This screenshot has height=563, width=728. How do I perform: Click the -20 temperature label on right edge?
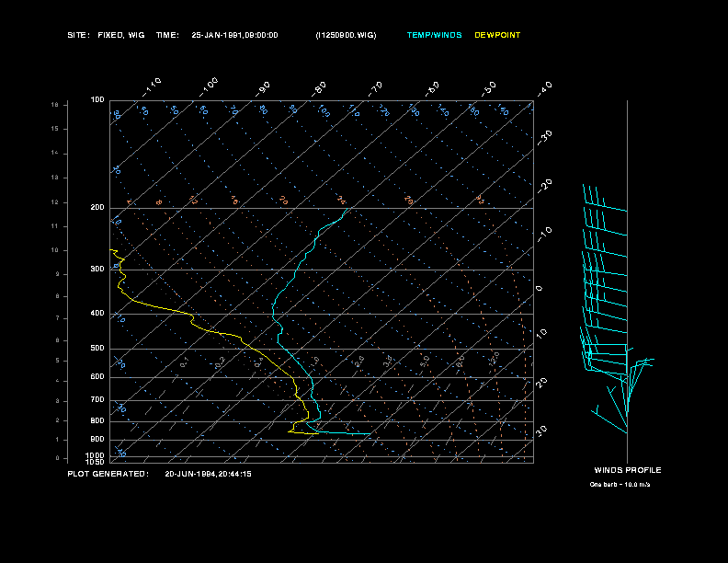tap(544, 186)
